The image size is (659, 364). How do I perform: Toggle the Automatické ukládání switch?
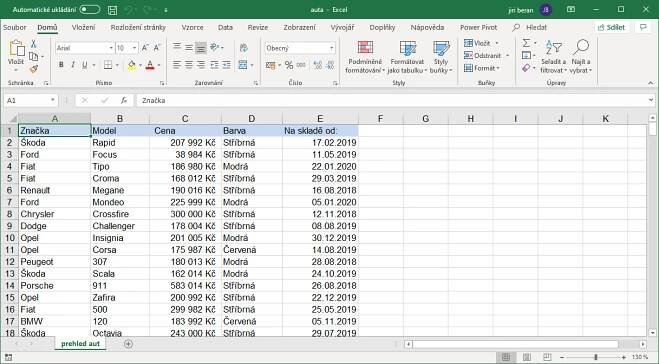(x=90, y=9)
